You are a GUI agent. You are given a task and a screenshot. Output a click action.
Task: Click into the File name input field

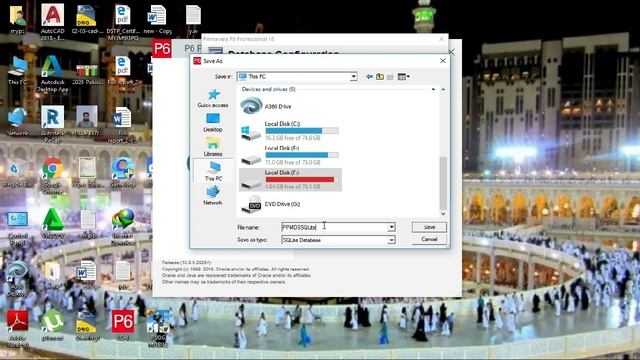tap(334, 227)
